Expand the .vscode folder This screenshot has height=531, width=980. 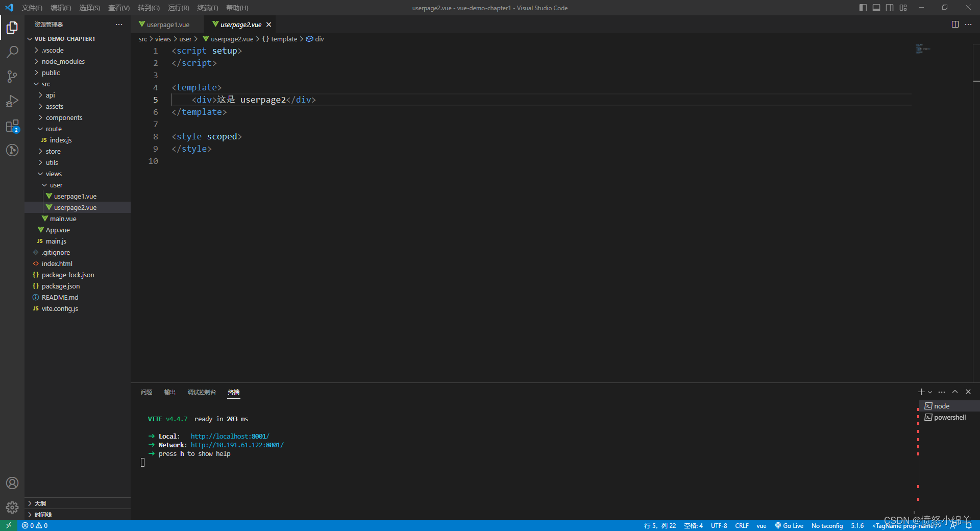coord(78,50)
